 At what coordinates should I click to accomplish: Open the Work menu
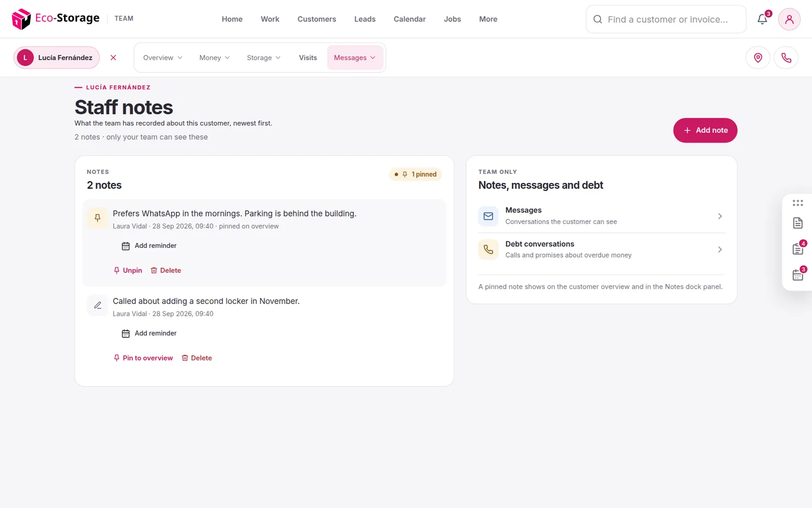(x=270, y=19)
